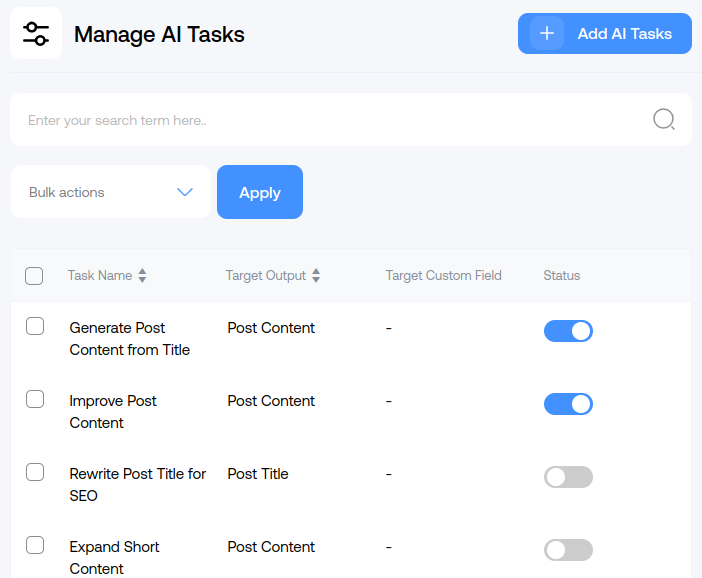702x578 pixels.
Task: Click the Add AI Tasks button
Action: tap(604, 33)
